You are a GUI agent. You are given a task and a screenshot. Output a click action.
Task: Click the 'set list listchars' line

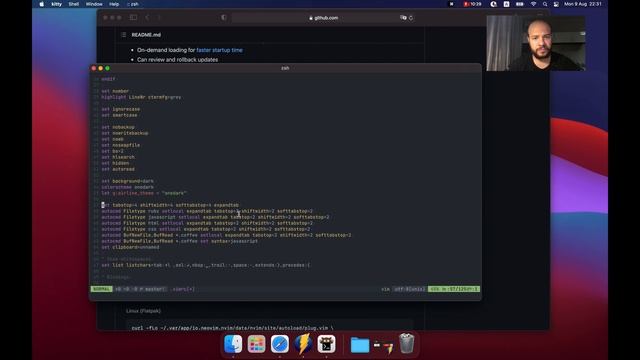206,265
